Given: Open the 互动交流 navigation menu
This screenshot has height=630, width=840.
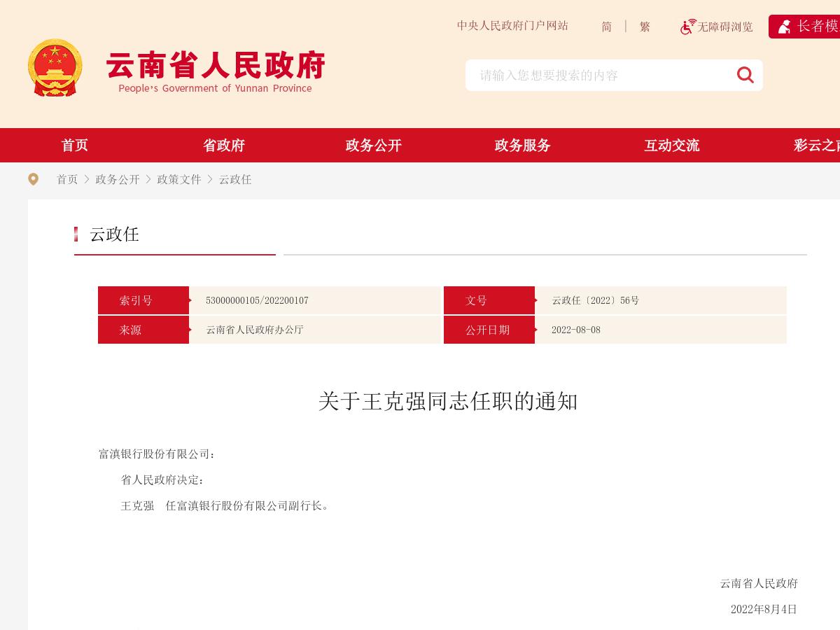Looking at the screenshot, I should (x=672, y=146).
